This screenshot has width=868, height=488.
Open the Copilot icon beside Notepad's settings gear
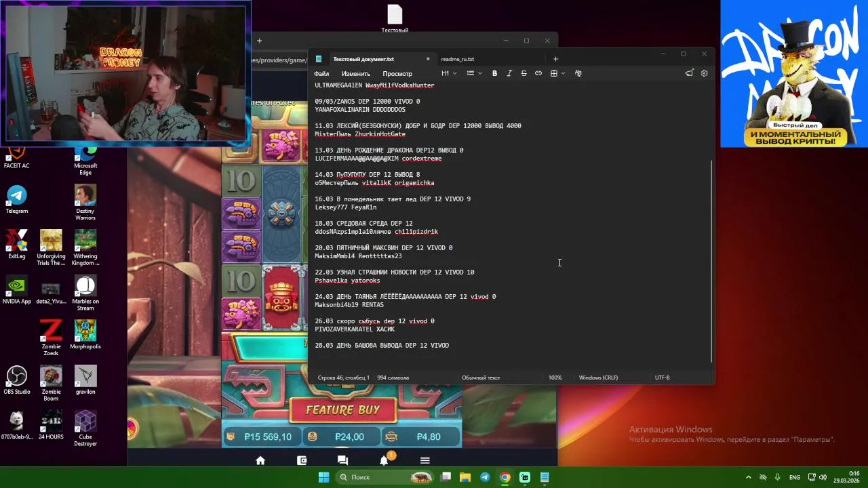pos(689,73)
